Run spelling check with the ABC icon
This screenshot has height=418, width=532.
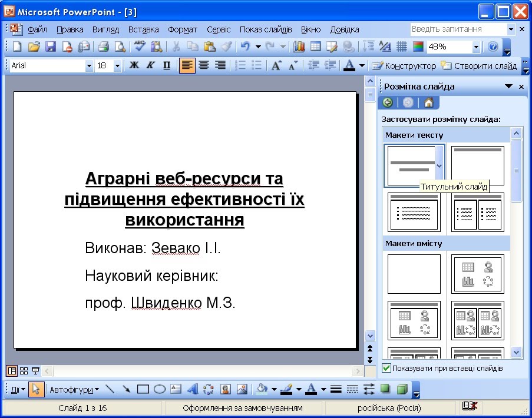coord(140,47)
